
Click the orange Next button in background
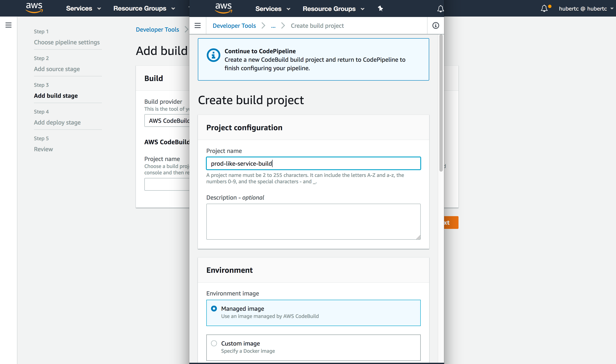click(x=451, y=223)
